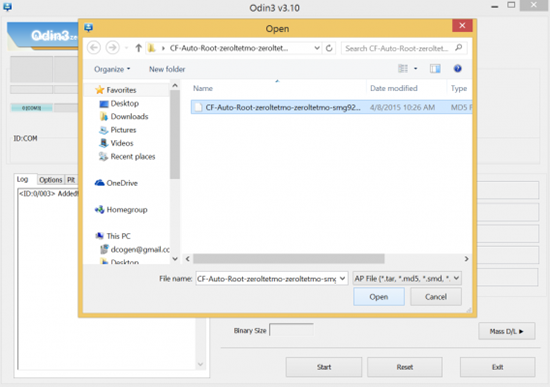Cancel the Open dialog

[436, 297]
